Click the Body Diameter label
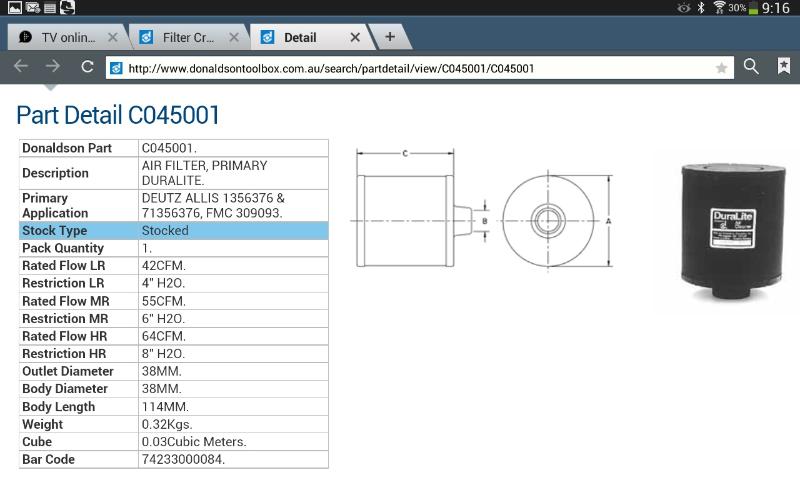Screen dimensions: 800x500 [65, 389]
